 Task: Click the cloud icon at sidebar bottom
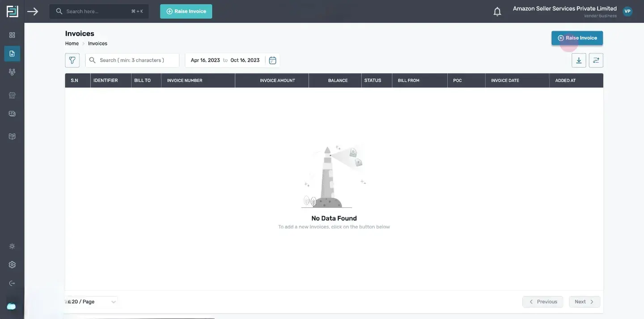point(11,306)
